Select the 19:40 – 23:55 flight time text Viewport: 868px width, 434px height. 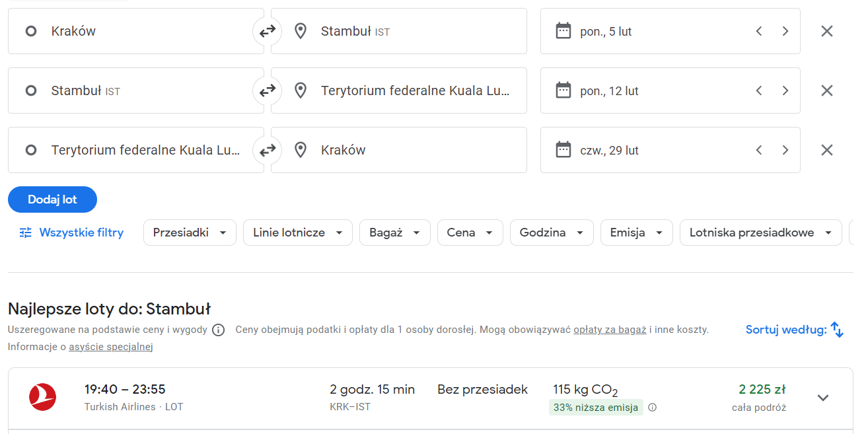(x=125, y=390)
